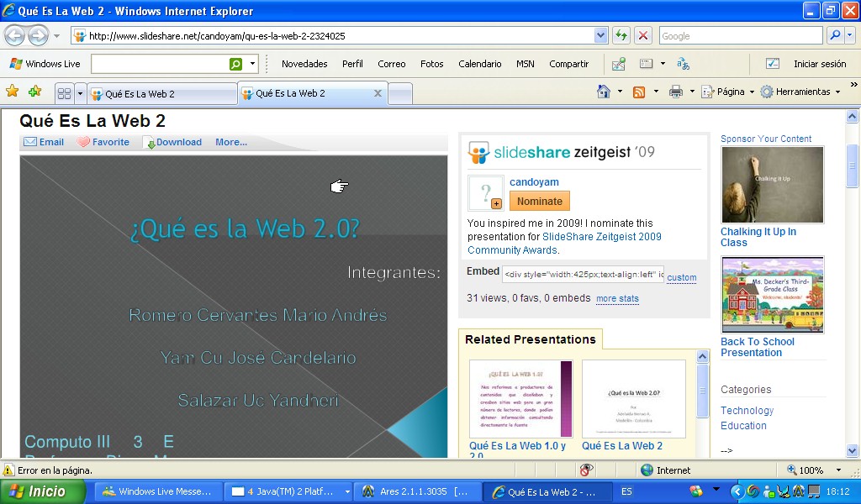Viewport: 861px width, 504px height.
Task: Expand the address bar dropdown
Action: pos(600,35)
